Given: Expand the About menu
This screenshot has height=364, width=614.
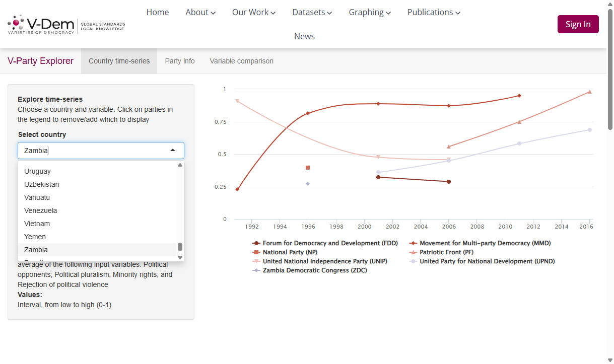Looking at the screenshot, I should click(x=200, y=12).
